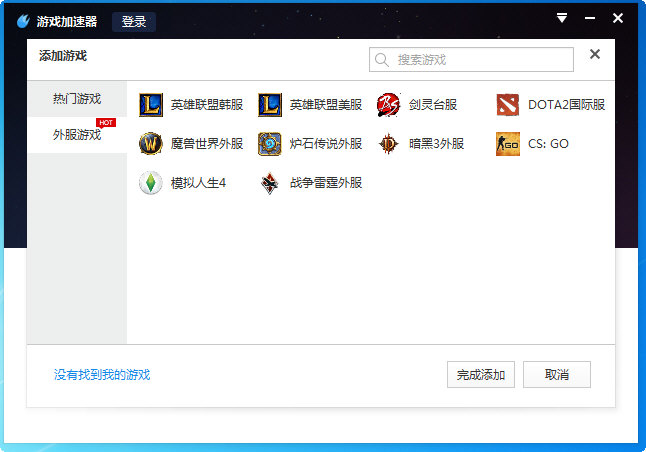
Task: Pick the 暗黑3外服 Diablo icon
Action: 389,144
